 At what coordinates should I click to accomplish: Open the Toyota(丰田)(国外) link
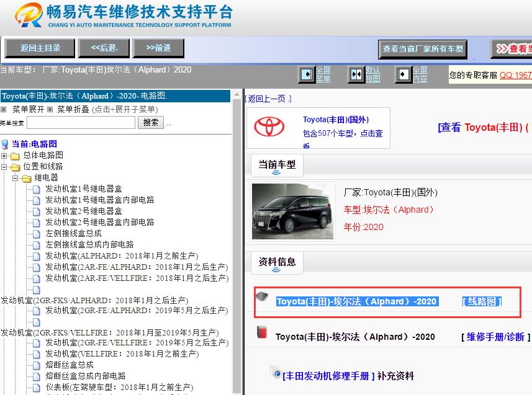pos(336,120)
